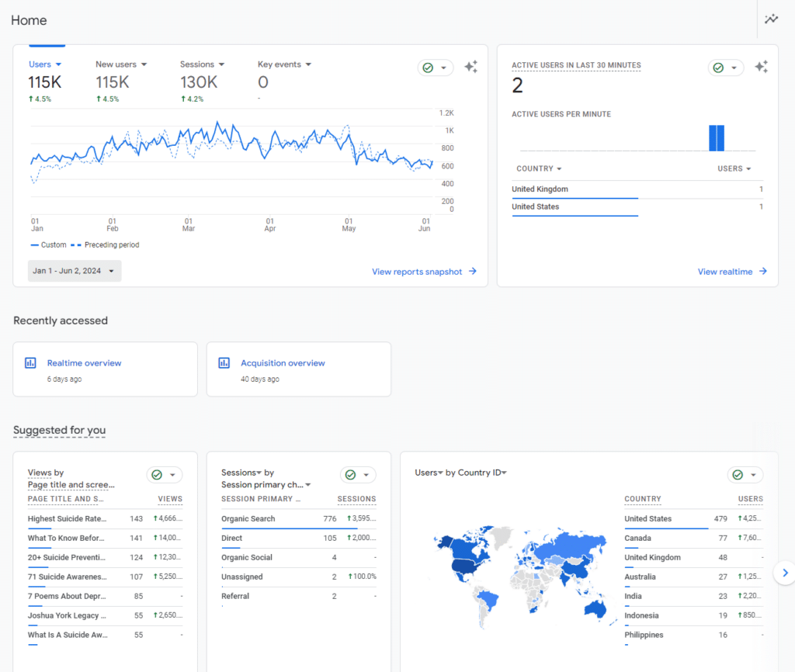The width and height of the screenshot is (795, 672).
Task: Open the Country column sorting dropdown
Action: 539,168
